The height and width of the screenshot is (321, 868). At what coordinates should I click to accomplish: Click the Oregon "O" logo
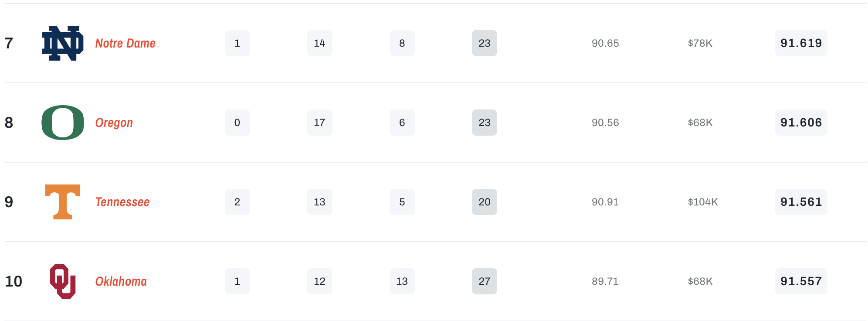(62, 123)
